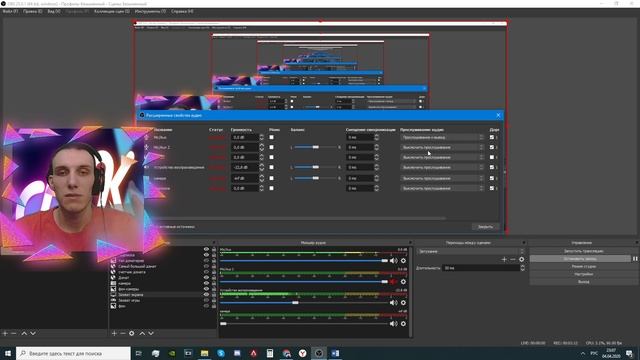Move scene down with the scenes arrow
Viewport: 640px width, 360px height.
[x=33, y=333]
